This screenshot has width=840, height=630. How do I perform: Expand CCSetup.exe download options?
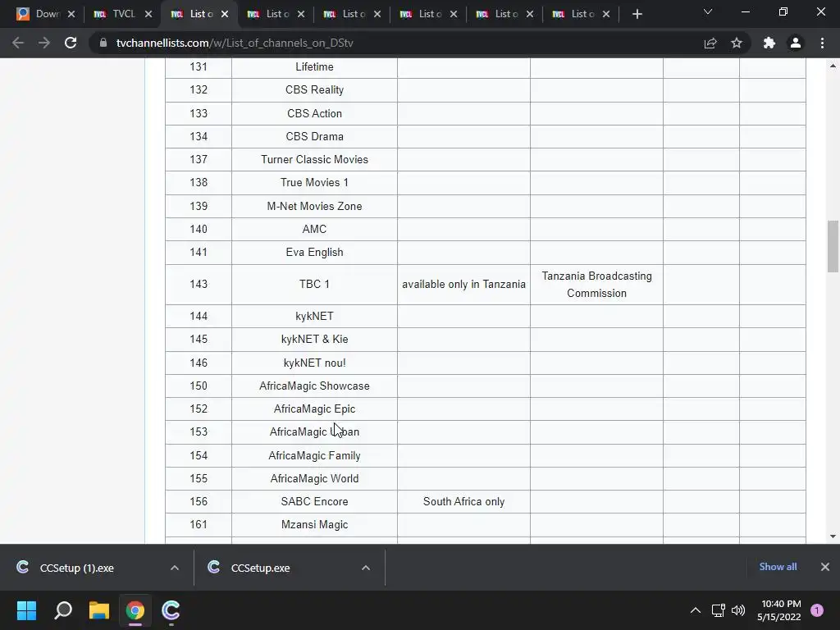click(x=366, y=568)
